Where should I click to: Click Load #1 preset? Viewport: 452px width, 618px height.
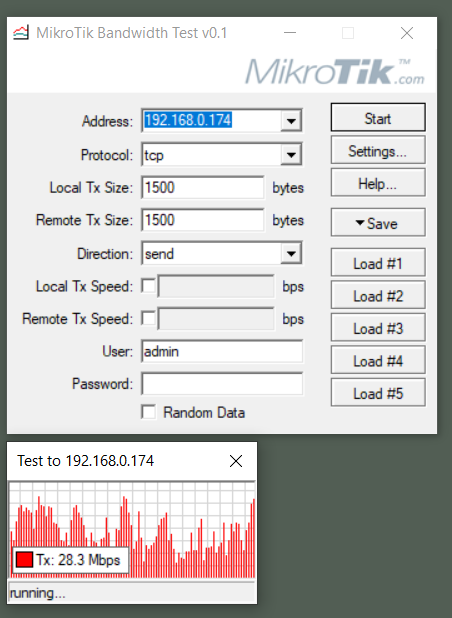point(378,262)
